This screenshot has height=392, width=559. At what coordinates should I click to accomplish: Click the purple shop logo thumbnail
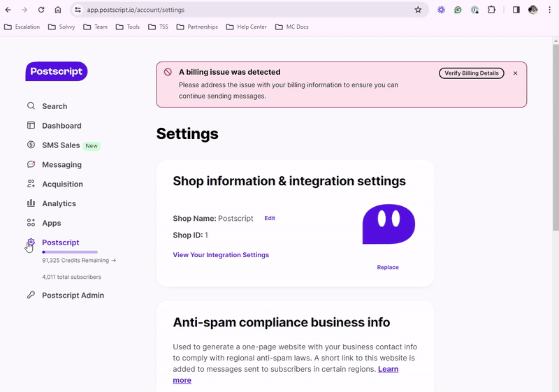(389, 224)
